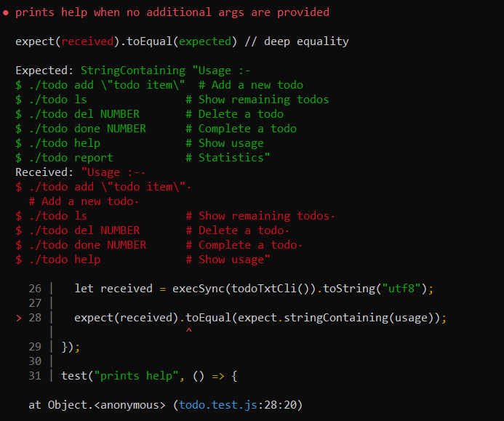The image size is (504, 421).
Task: Click 'at Object.<anonymous>' stack trace text
Action: (97, 405)
